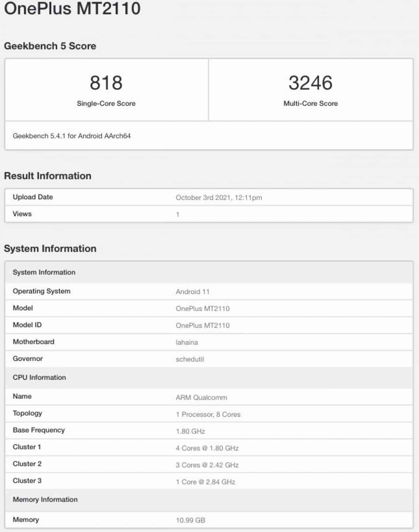Select the Geekbench 5 Score heading

coord(50,46)
